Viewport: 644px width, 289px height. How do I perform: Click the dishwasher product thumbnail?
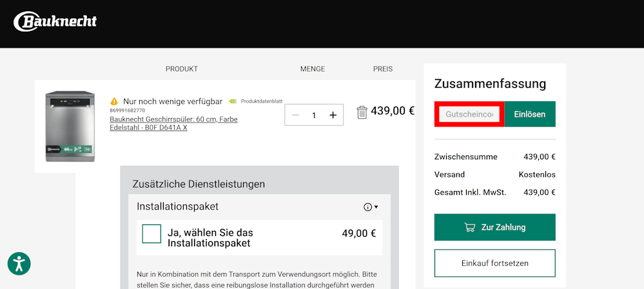70,126
